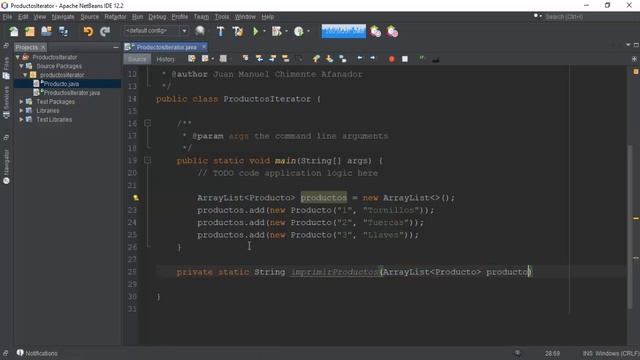Start macro recording red circle
The height and width of the screenshot is (360, 640).
tap(392, 59)
